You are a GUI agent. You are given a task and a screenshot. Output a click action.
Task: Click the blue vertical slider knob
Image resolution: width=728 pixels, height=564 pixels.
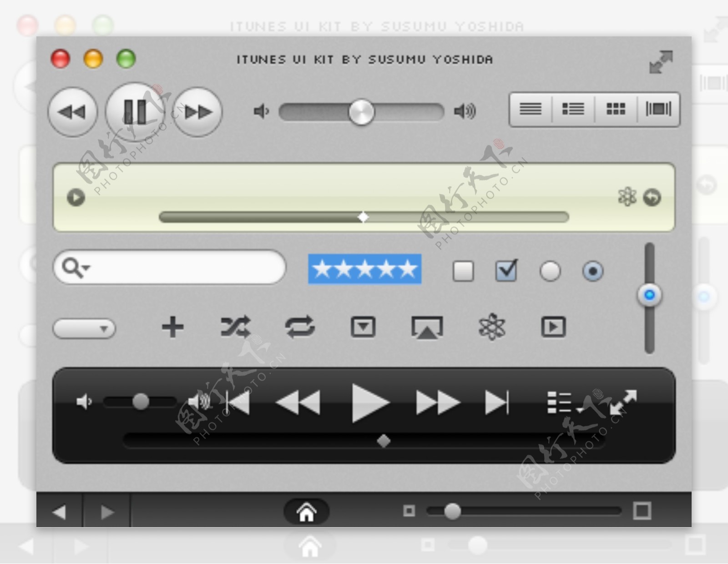click(x=649, y=295)
